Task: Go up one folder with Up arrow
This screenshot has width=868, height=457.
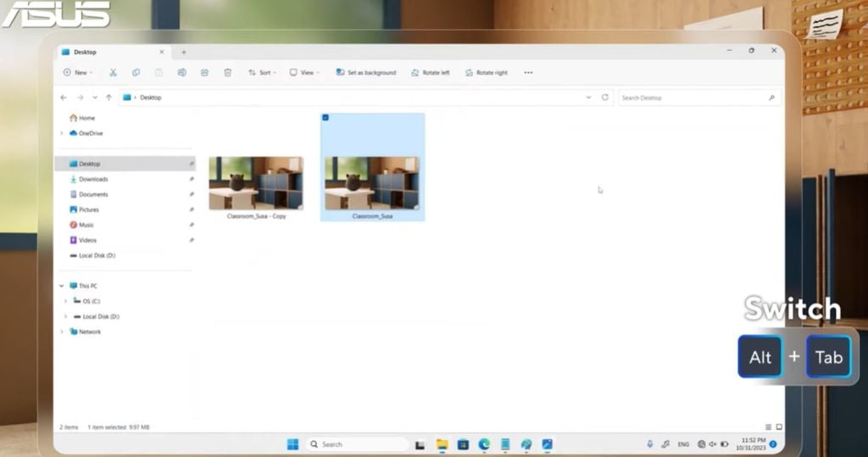Action: click(108, 98)
